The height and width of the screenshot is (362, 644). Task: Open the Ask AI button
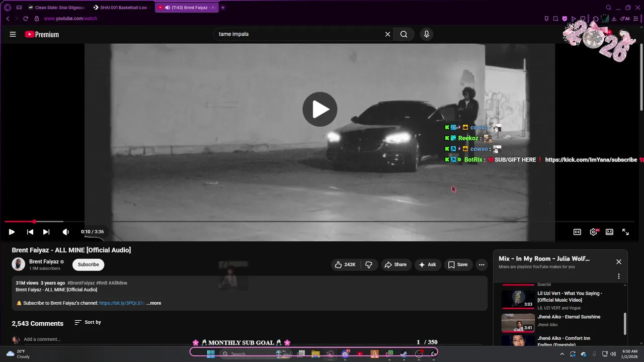point(427,264)
